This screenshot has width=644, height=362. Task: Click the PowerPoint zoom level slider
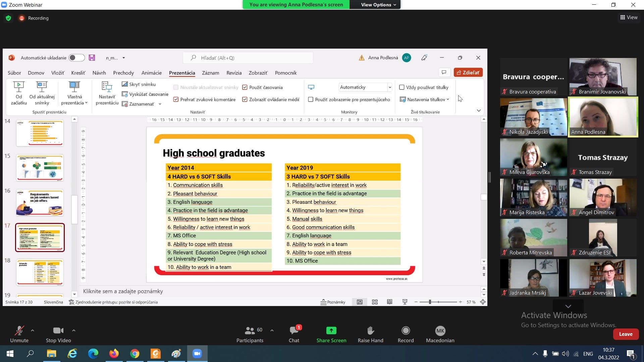tap(430, 302)
